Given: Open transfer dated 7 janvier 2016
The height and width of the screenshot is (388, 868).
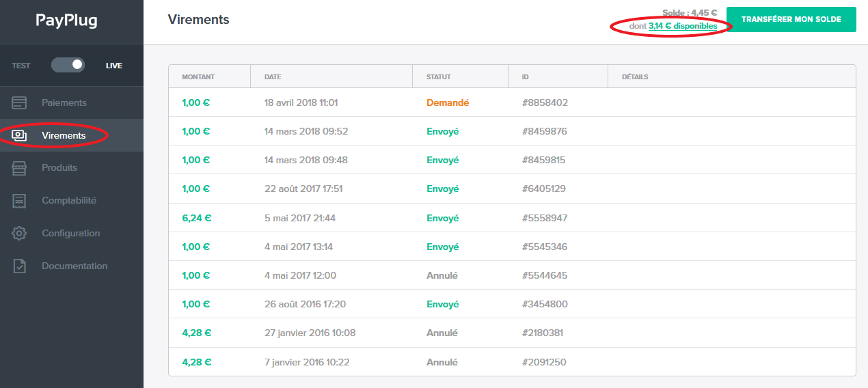Looking at the screenshot, I should 511,363.
